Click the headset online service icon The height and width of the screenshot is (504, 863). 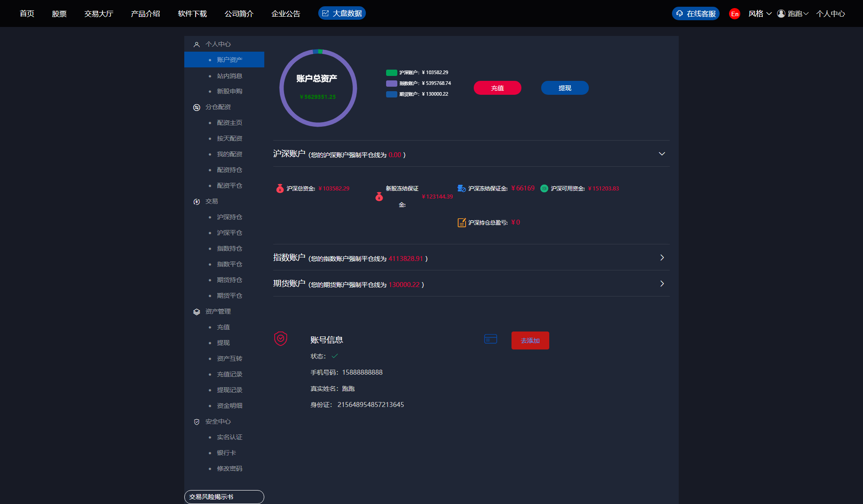pyautogui.click(x=680, y=13)
